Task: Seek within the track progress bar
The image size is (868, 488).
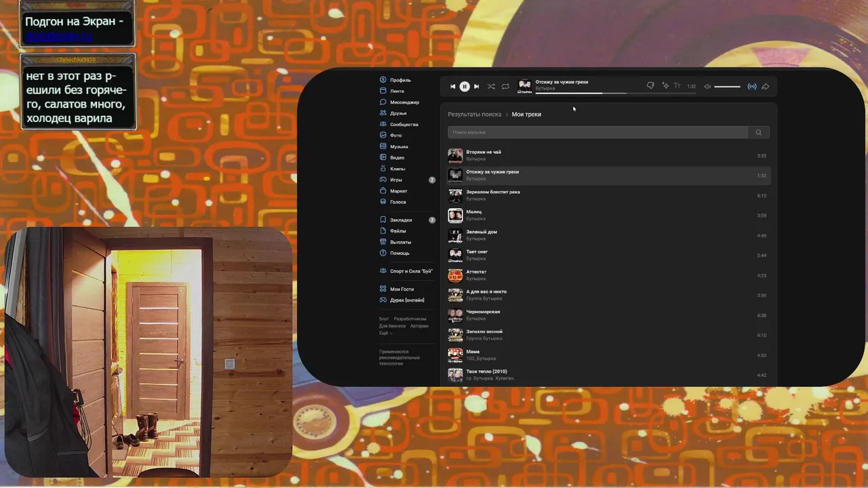Action: pos(616,93)
